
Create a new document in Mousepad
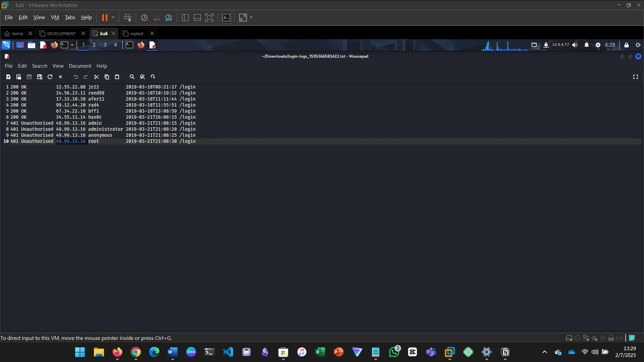click(x=8, y=77)
